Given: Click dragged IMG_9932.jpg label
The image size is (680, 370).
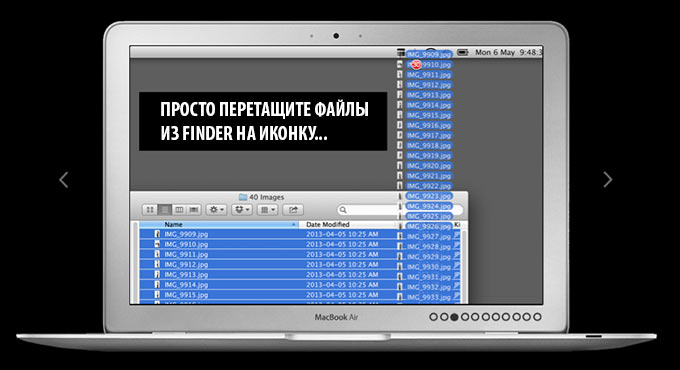Looking at the screenshot, I should [429, 287].
